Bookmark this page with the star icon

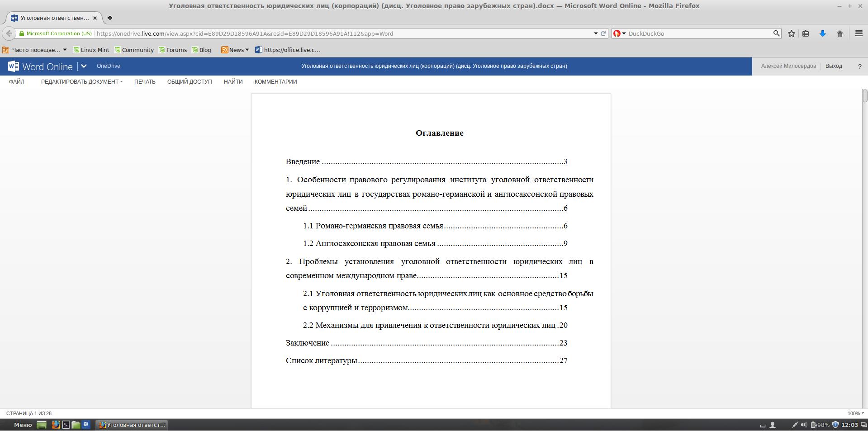tap(791, 33)
